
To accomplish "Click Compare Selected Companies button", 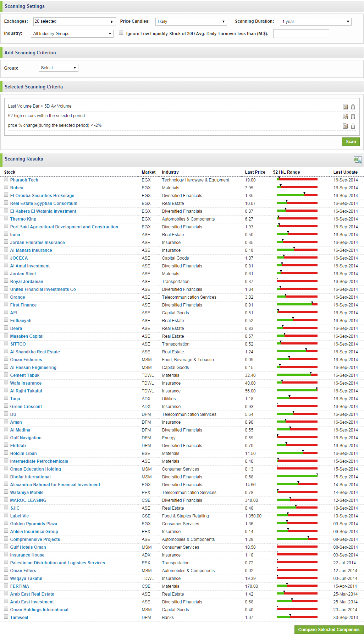I will [329, 630].
